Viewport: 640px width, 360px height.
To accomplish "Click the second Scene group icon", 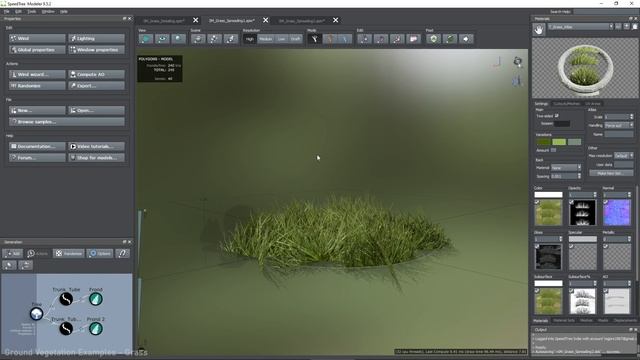I will click(x=214, y=39).
